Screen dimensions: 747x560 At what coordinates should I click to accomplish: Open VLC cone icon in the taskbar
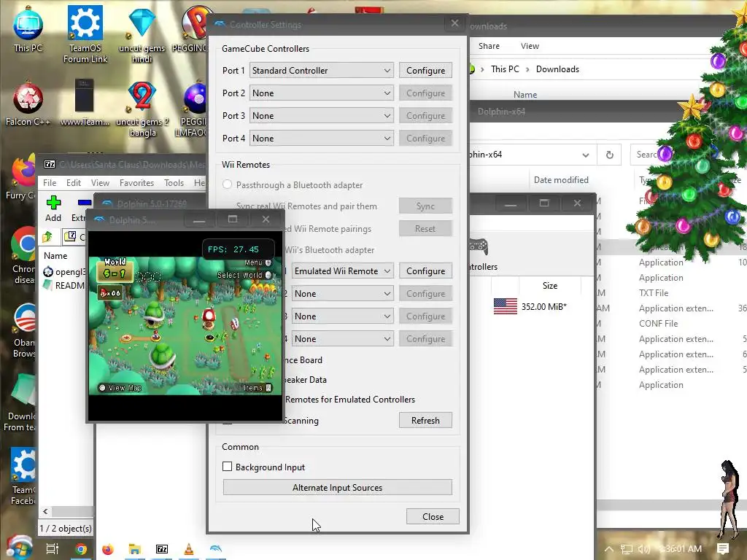tap(189, 549)
